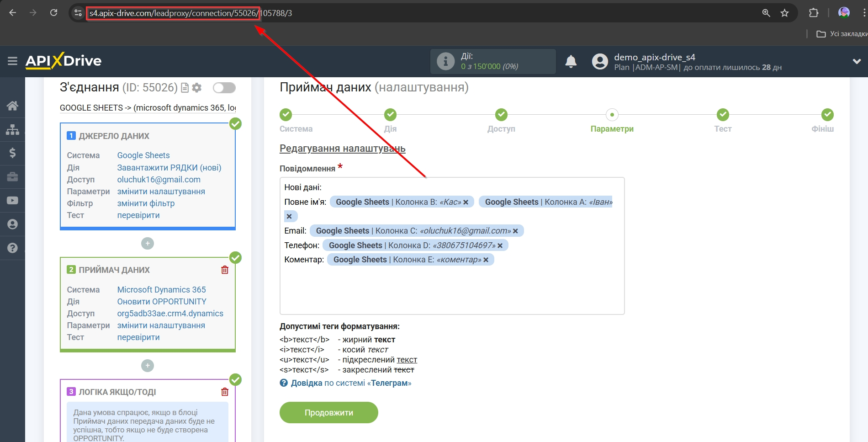Screen dimensions: 868x442
Task: Bookmark this page with the star icon
Action: pos(784,13)
